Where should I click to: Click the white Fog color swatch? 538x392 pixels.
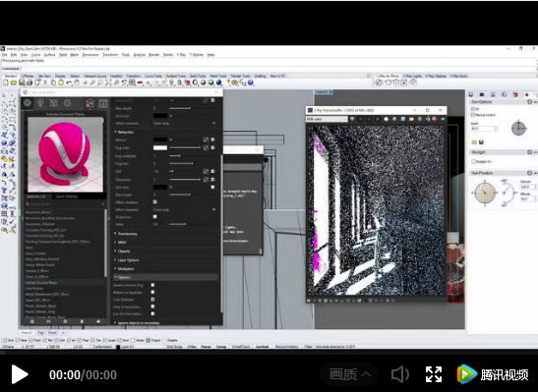(160, 147)
